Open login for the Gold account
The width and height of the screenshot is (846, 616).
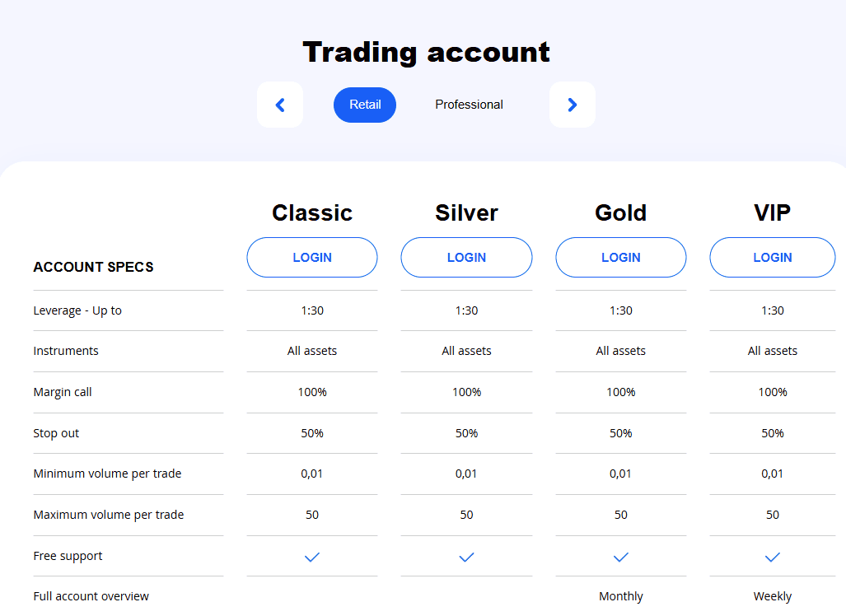pos(620,257)
